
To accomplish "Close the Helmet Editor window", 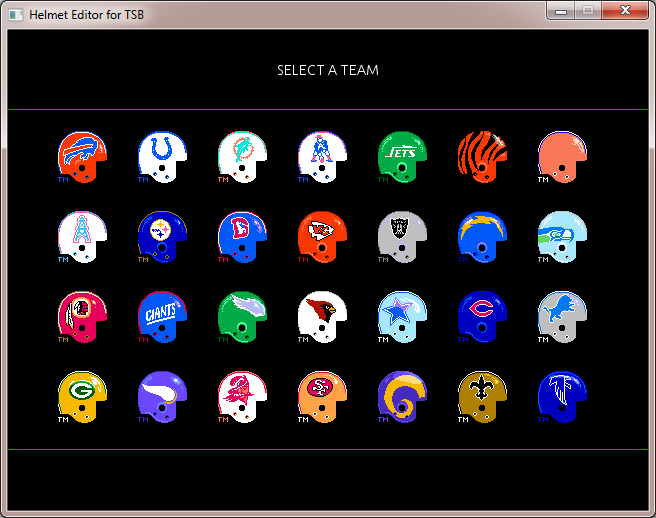I will click(625, 10).
